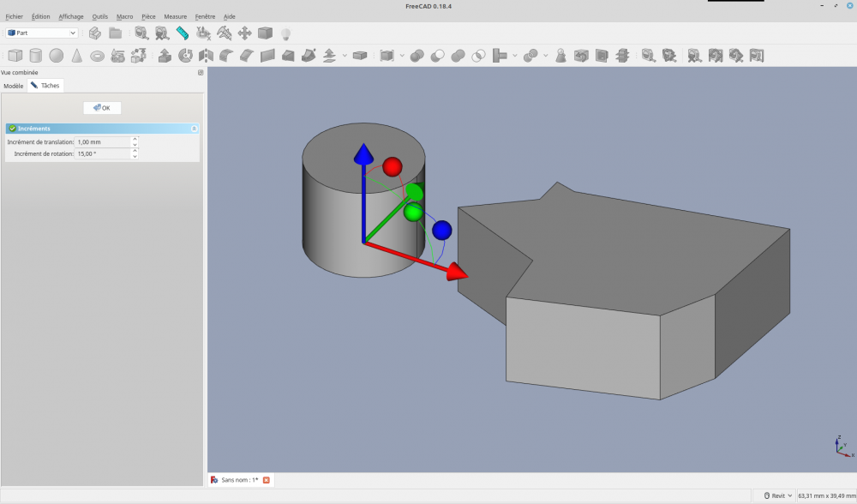
Task: Expand the compound tools dropdown arrow
Action: 402,55
